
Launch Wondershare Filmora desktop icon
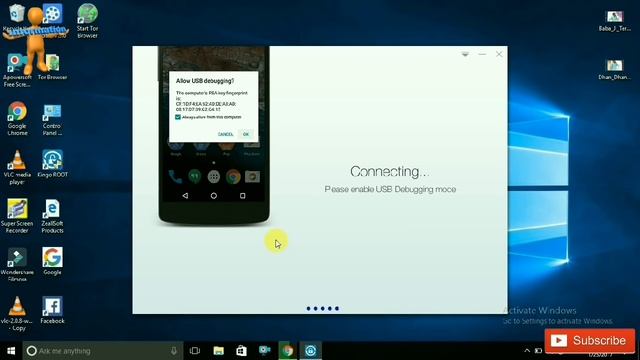point(17,265)
